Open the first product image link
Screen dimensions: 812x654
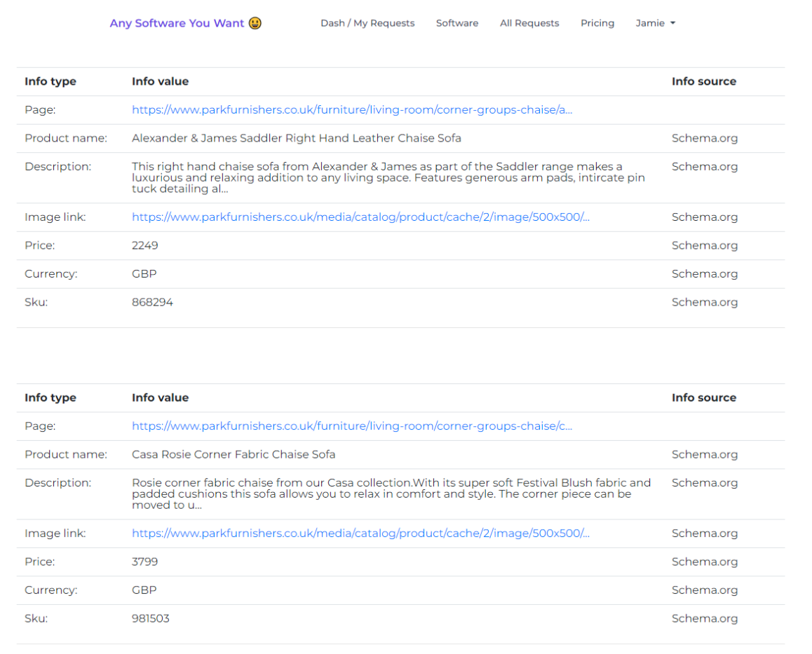[x=360, y=217]
